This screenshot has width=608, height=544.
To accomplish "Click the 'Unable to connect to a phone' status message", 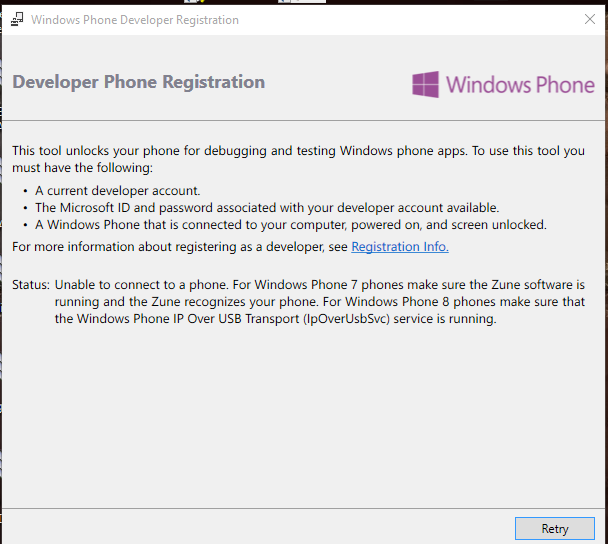I will (x=320, y=302).
